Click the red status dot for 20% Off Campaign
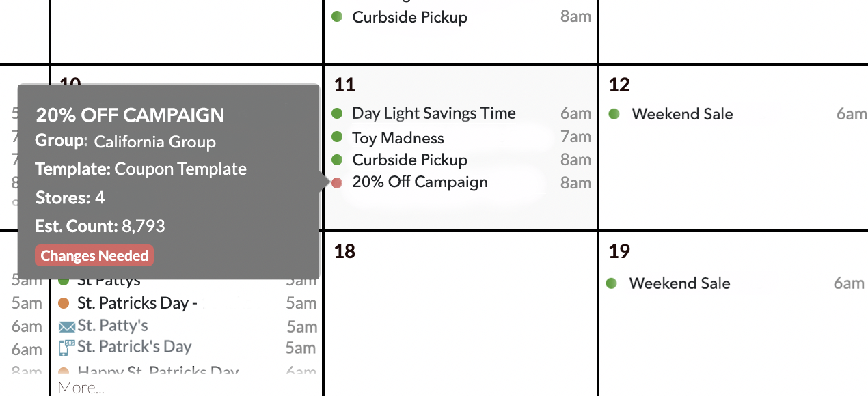 (337, 182)
